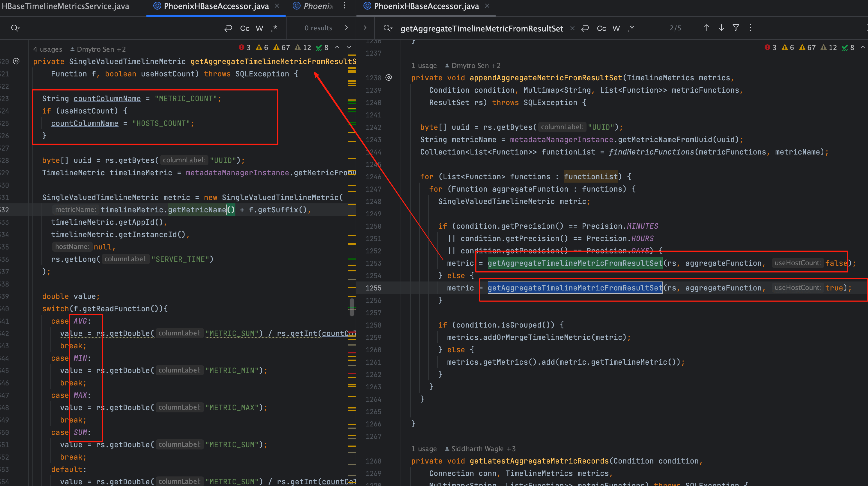This screenshot has width=868, height=486.
Task: Click findMetricFunctions call on line 1244
Action: coord(651,152)
